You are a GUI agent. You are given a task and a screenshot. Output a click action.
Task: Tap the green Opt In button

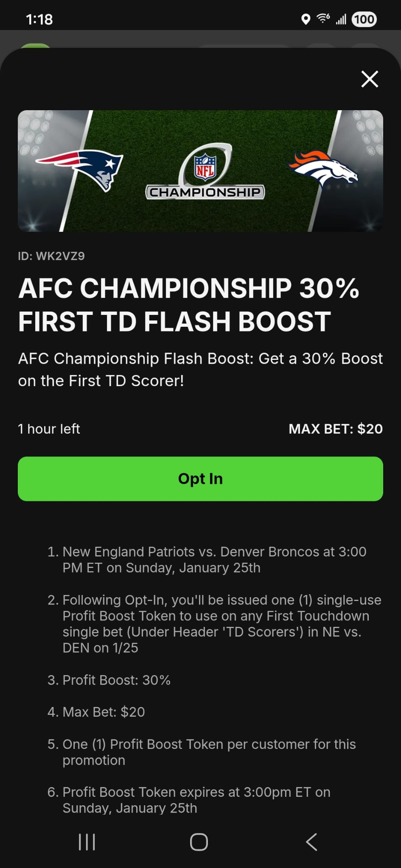point(200,479)
